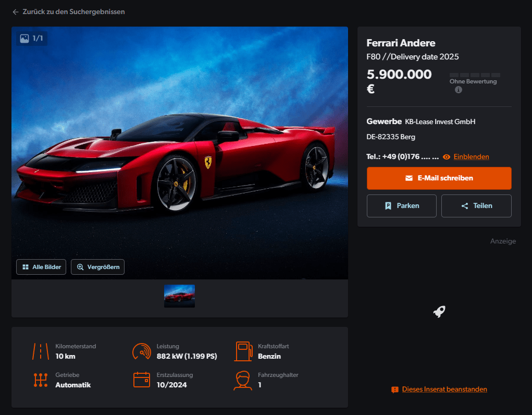Enlarge image with Vergrößern button

click(98, 267)
